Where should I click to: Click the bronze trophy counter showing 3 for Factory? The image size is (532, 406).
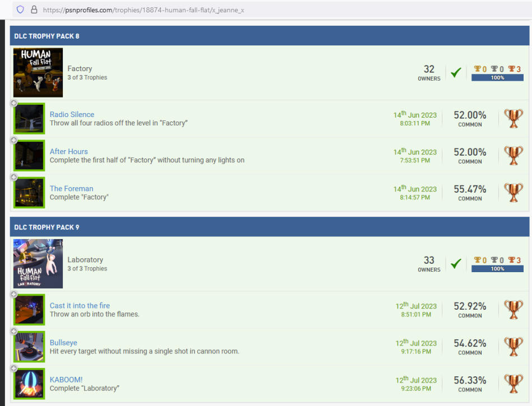pos(513,69)
